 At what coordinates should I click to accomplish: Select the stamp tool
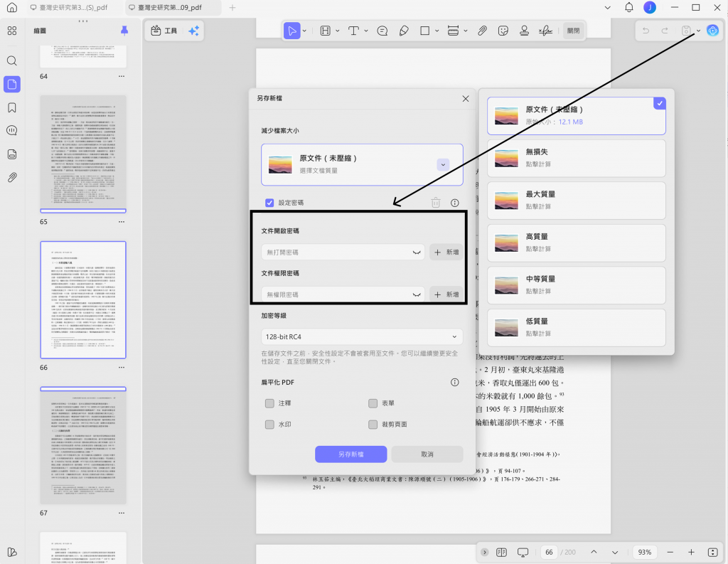524,31
